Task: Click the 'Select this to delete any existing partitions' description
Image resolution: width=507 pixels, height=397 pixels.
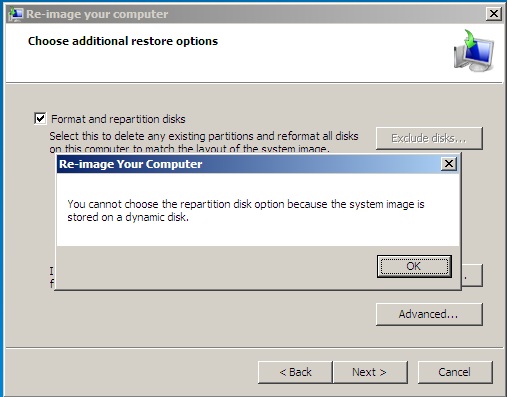Action: [204, 142]
